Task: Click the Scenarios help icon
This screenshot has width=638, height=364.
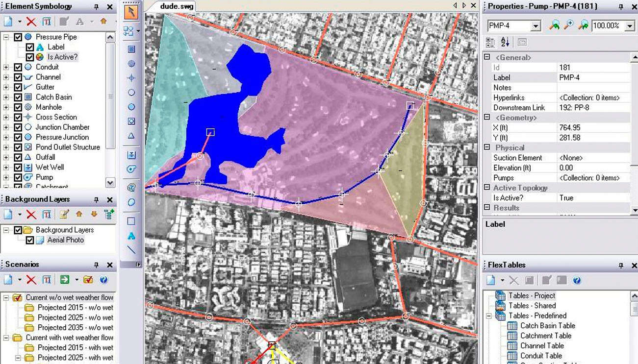Action: click(x=103, y=280)
